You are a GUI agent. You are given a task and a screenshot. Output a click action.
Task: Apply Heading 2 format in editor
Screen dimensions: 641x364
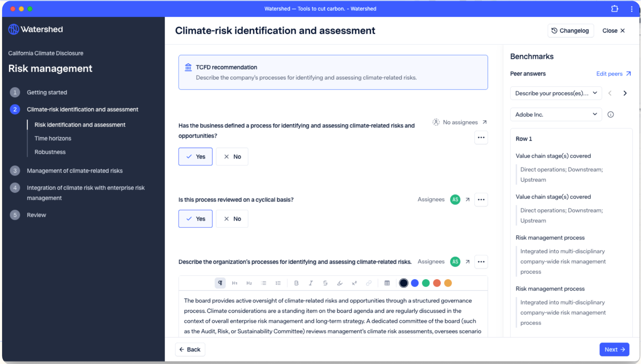point(249,283)
